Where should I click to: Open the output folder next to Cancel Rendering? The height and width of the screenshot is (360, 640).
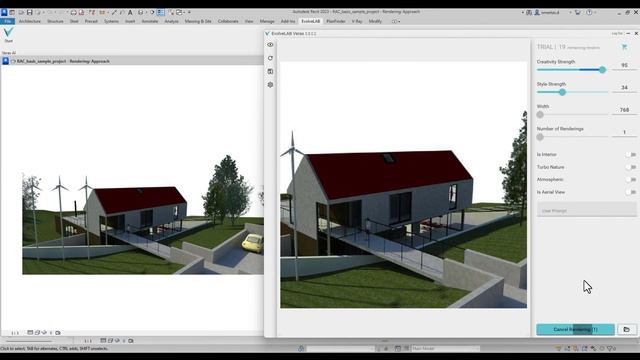(627, 329)
